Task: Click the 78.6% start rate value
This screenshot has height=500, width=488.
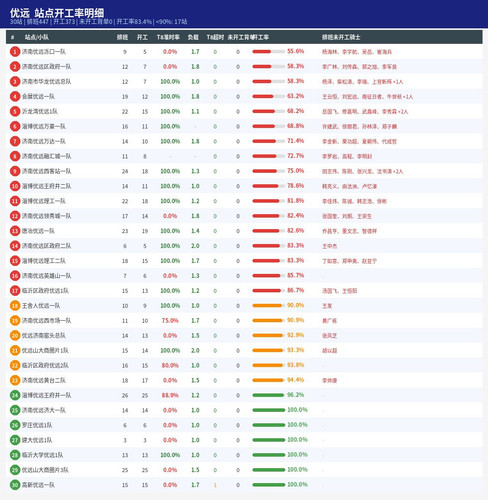Action: pos(296,186)
